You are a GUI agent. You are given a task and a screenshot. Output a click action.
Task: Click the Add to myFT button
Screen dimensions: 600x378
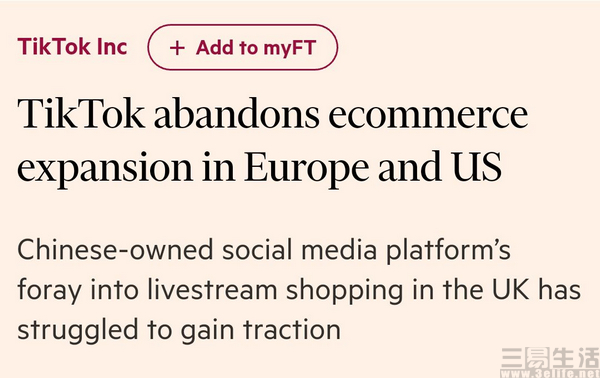pyautogui.click(x=243, y=47)
